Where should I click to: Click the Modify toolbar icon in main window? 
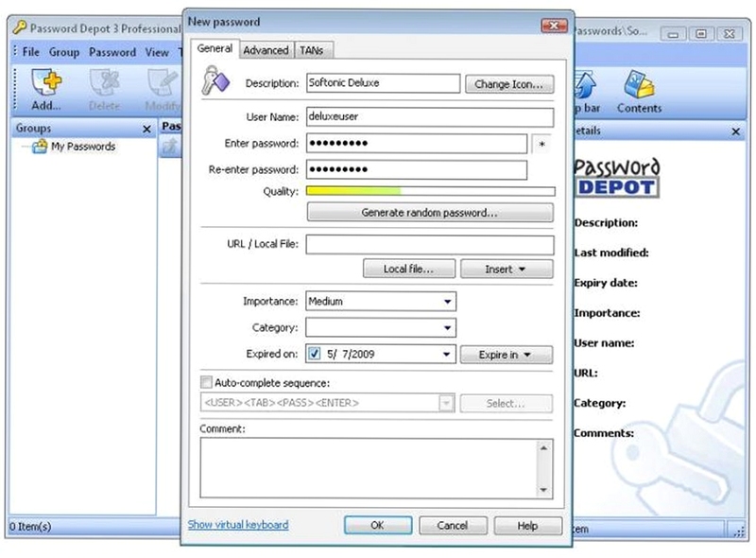point(163,89)
